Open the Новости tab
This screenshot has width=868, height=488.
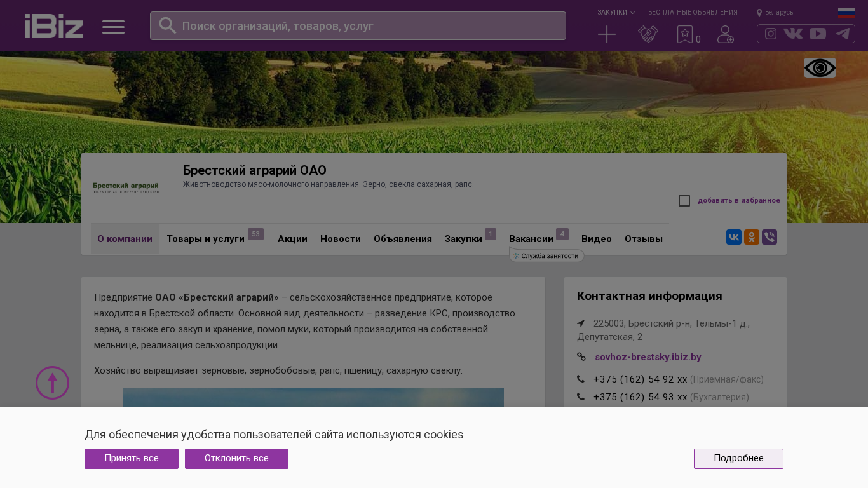tap(341, 239)
